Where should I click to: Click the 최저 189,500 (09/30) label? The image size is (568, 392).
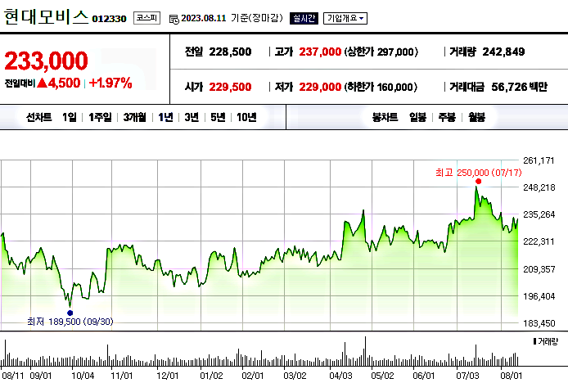pos(70,322)
